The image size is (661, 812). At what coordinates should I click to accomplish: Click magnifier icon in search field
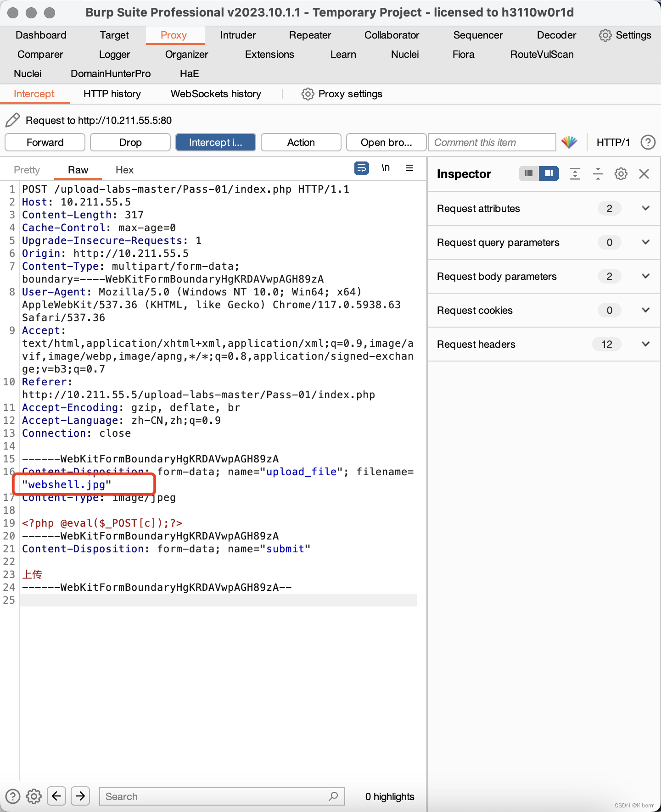tap(333, 796)
